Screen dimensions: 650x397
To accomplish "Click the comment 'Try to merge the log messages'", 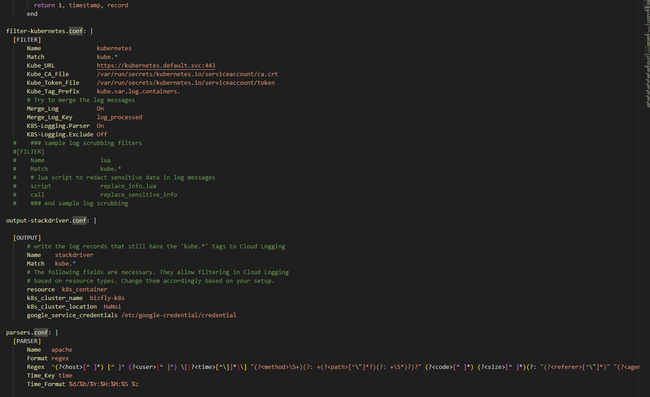I will click(x=81, y=100).
